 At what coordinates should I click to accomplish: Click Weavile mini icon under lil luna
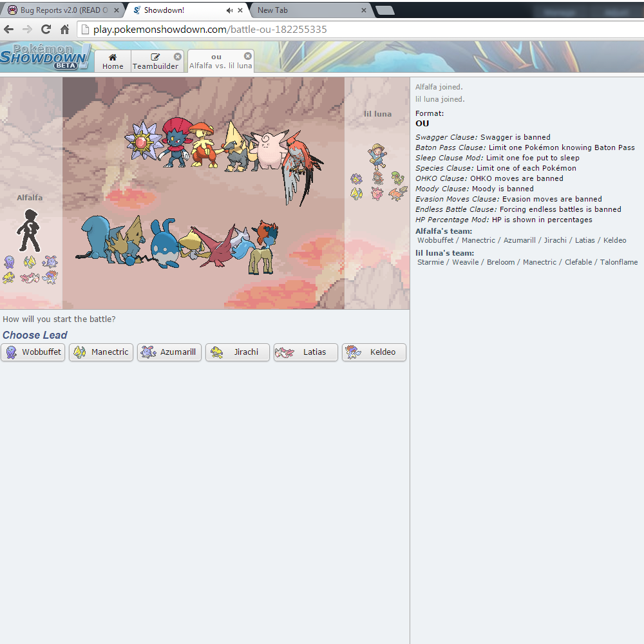[x=377, y=178]
